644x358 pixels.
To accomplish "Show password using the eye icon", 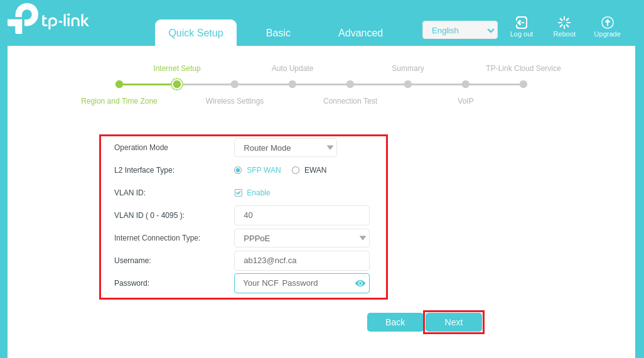I will 360,283.
